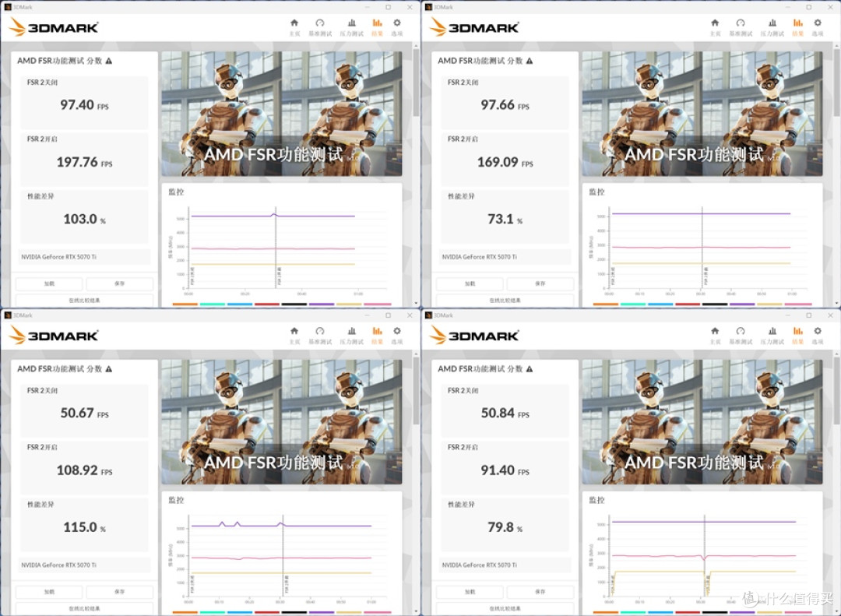Click warning triangle beside score title, 91.40 FPS window
This screenshot has width=841, height=616.
click(x=530, y=368)
